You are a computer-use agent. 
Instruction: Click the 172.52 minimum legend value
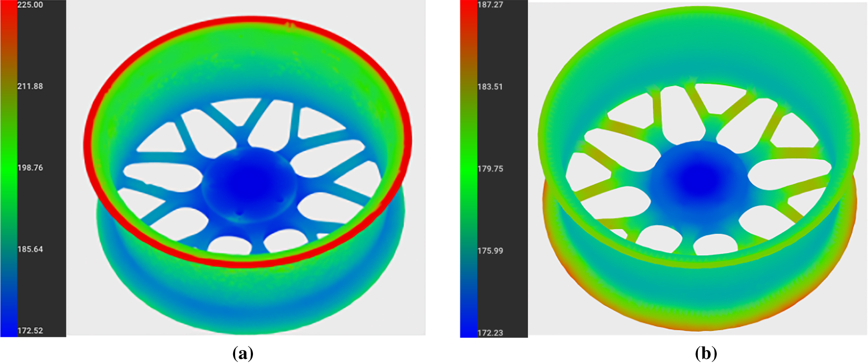point(30,330)
